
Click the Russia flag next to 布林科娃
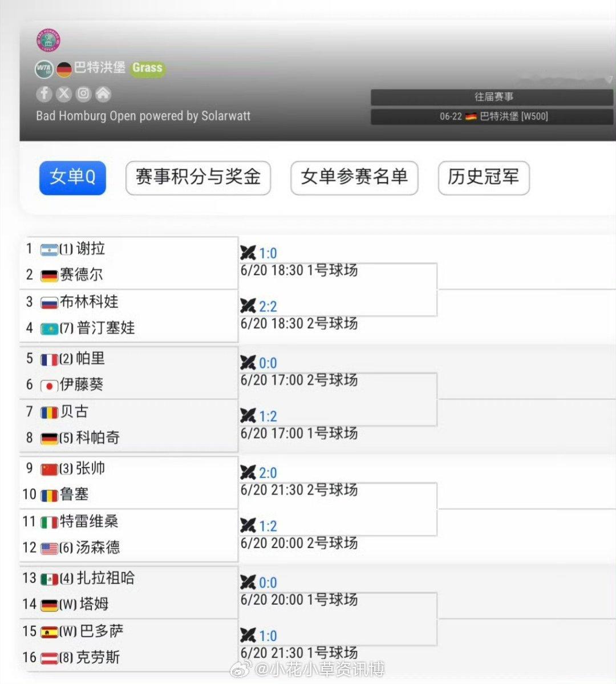point(49,303)
